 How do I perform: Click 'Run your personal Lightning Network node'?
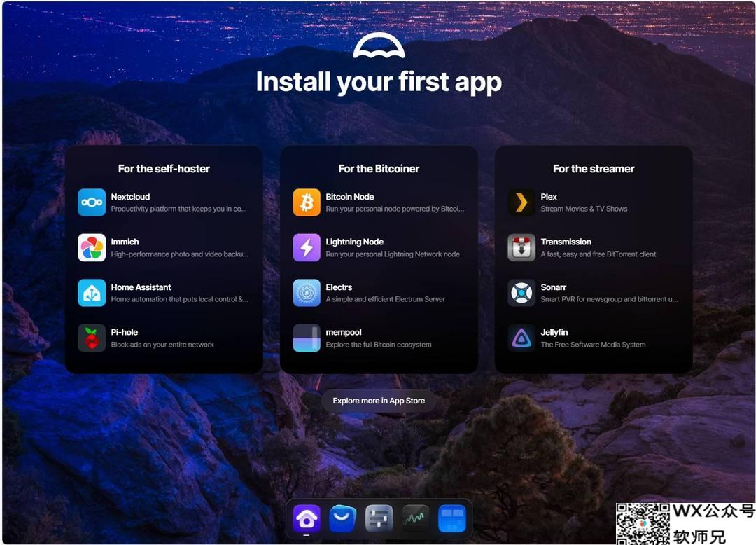[x=393, y=254]
